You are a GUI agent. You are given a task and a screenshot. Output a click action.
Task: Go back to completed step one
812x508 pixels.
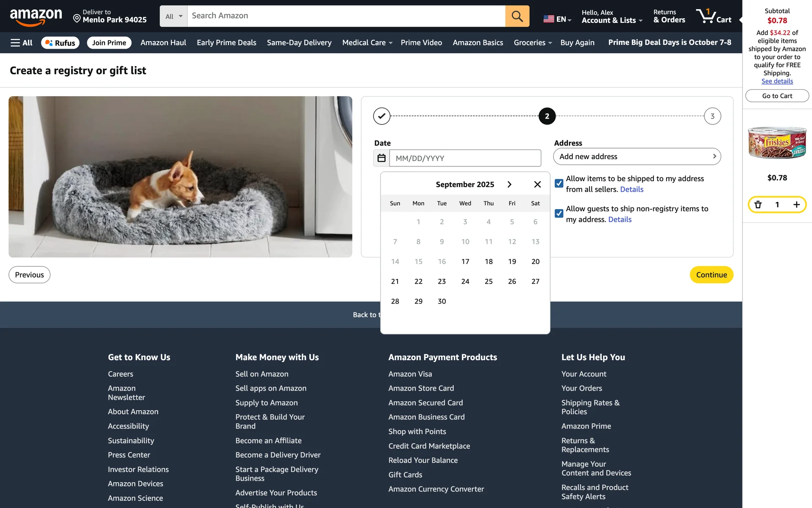[x=381, y=116]
